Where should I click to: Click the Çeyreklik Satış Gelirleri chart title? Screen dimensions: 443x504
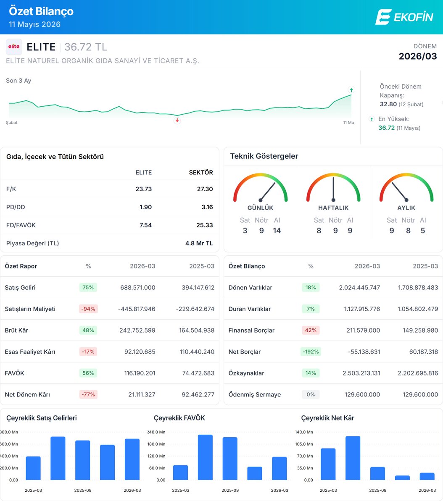tap(42, 418)
